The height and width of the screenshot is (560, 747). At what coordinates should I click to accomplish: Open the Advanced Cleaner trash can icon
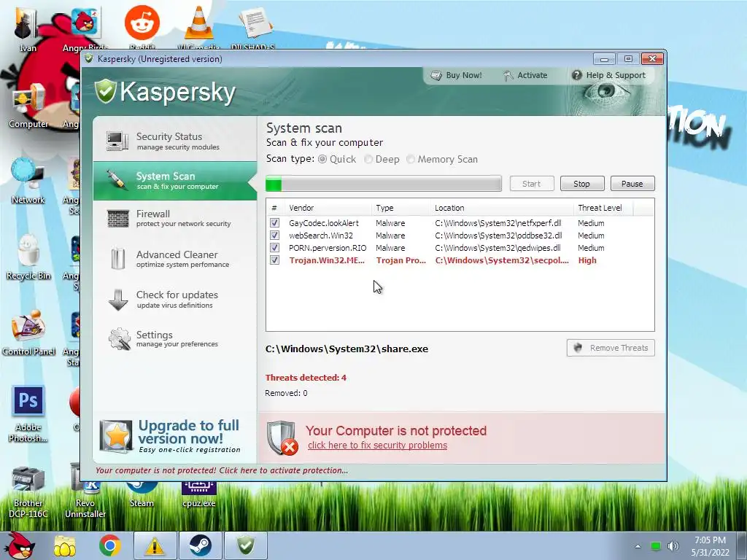[x=117, y=259]
